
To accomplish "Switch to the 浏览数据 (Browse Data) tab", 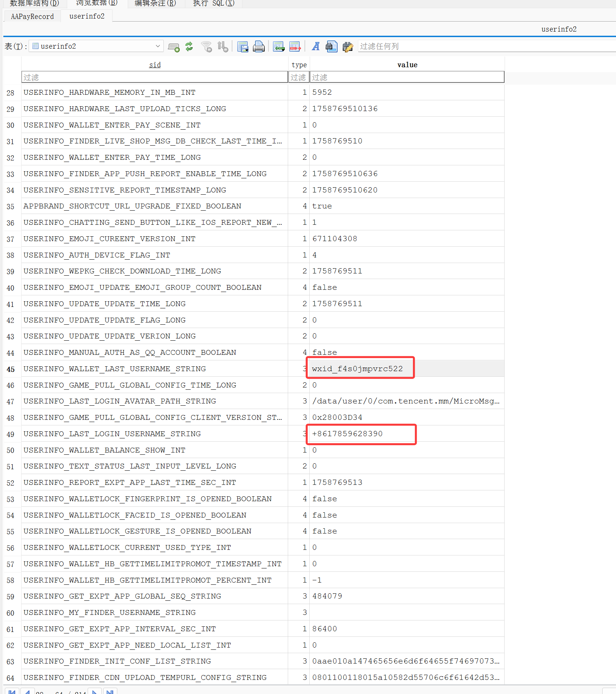I will point(97,3).
